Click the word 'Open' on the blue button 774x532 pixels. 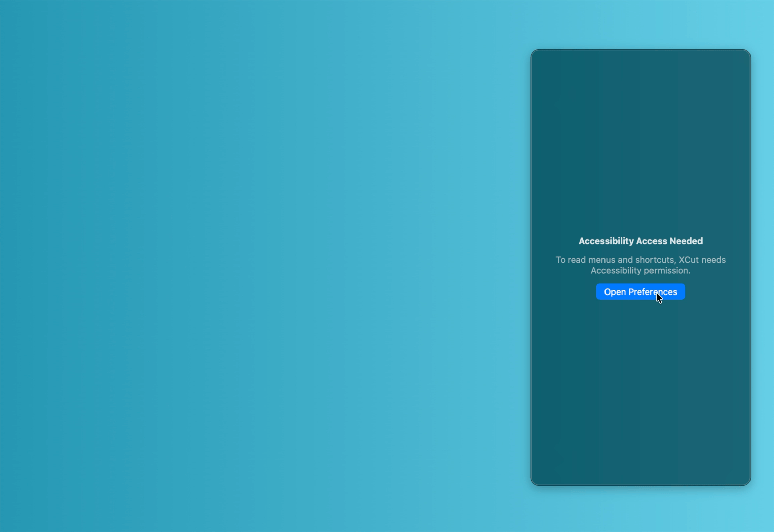[x=615, y=292]
